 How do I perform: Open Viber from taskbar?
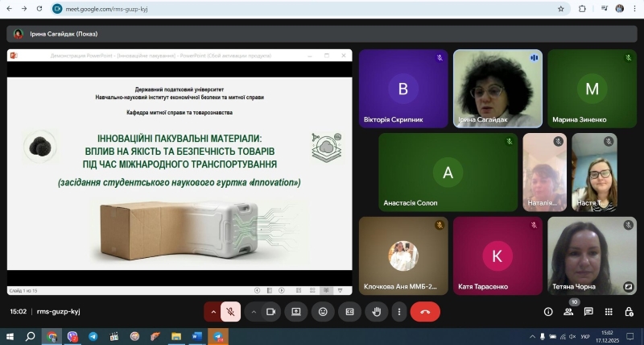pos(72,337)
